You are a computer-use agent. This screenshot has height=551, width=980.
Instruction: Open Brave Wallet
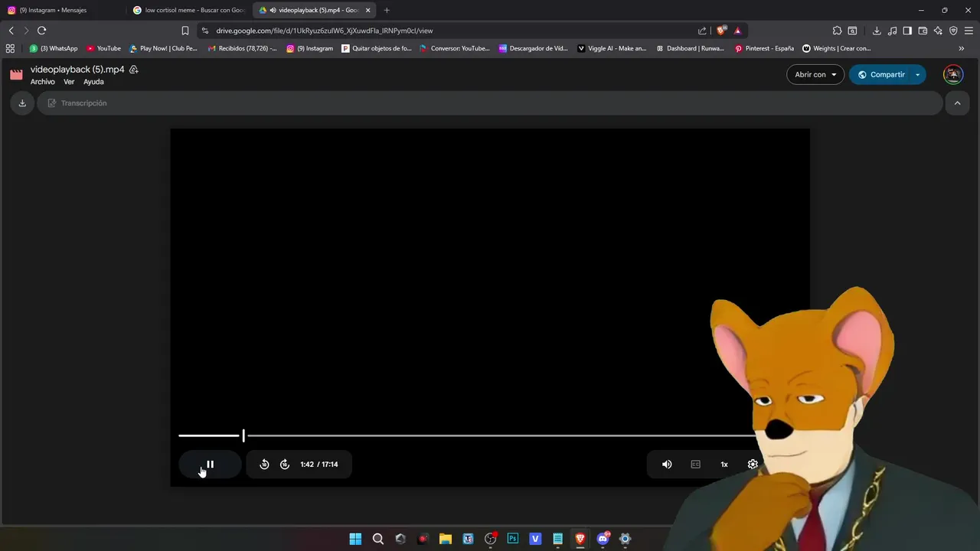(923, 31)
